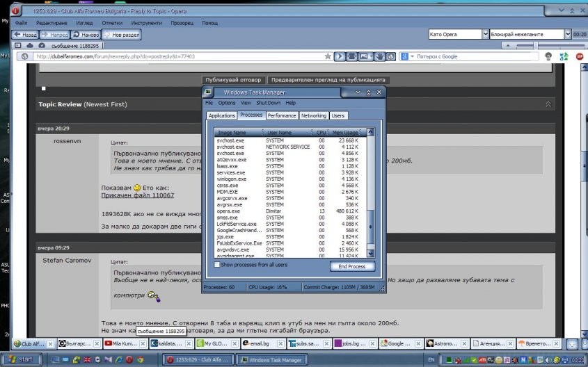Click the red ABP adblock icon
This screenshot has width=588, height=367.
pos(580,56)
